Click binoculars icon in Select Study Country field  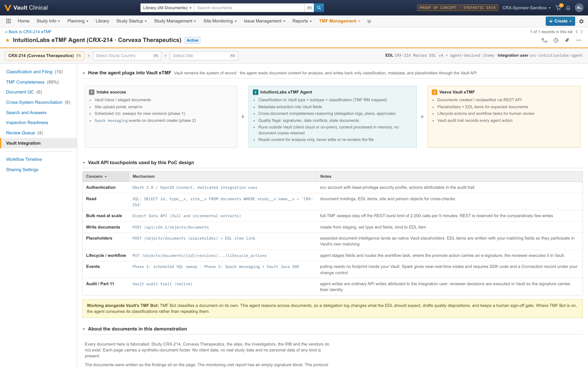pyautogui.click(x=156, y=56)
